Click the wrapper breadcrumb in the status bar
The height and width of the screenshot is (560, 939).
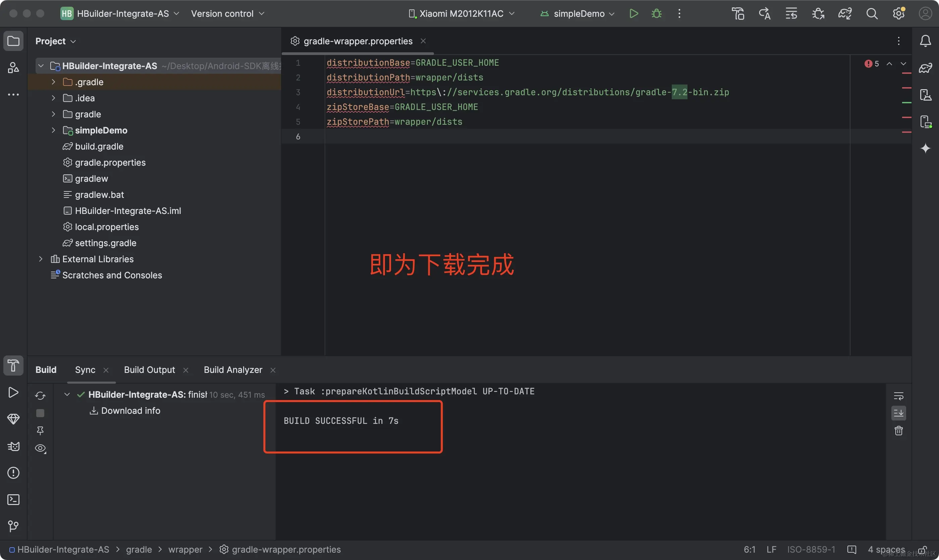point(185,549)
